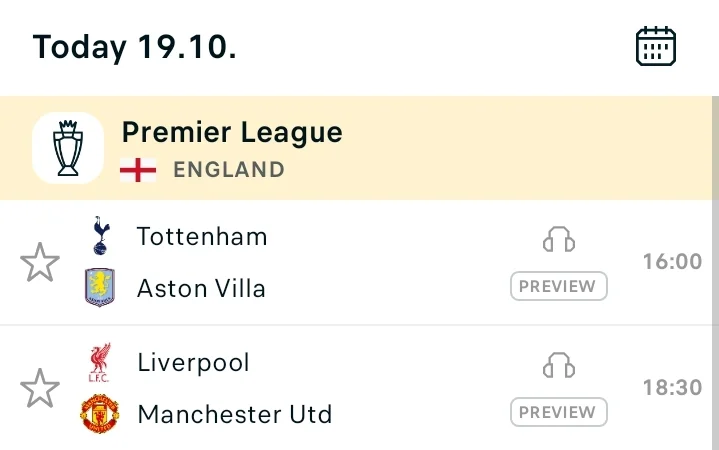Open audio commentary for Tottenham match
This screenshot has height=450, width=719.
pos(559,239)
